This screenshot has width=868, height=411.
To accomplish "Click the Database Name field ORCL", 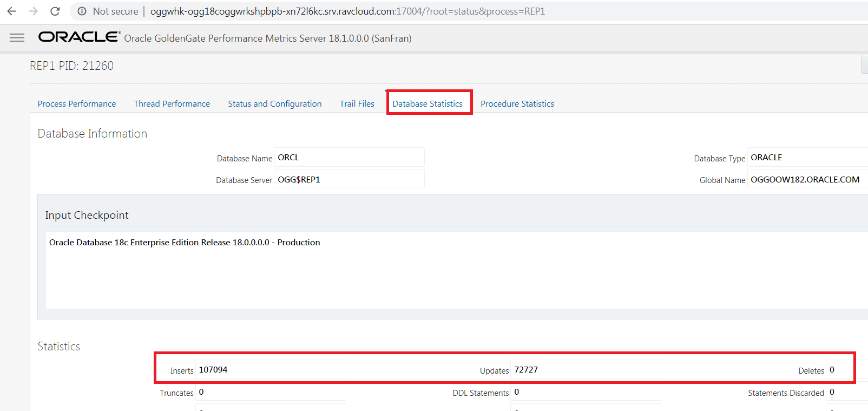I will (349, 158).
